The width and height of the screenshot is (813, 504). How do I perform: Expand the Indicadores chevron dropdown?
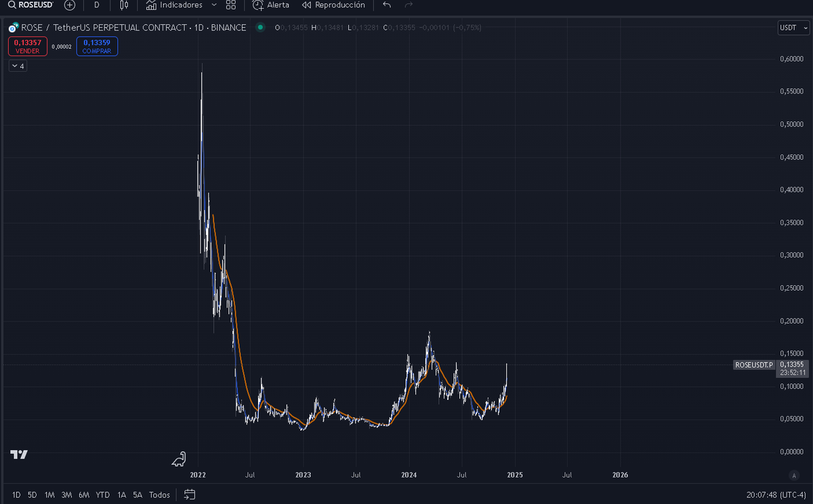(x=214, y=5)
